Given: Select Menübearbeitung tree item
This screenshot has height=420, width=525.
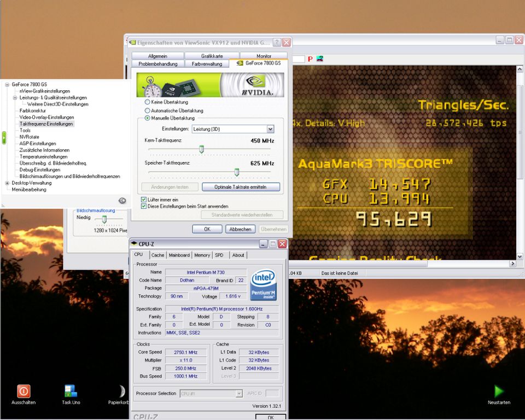Looking at the screenshot, I should (29, 190).
